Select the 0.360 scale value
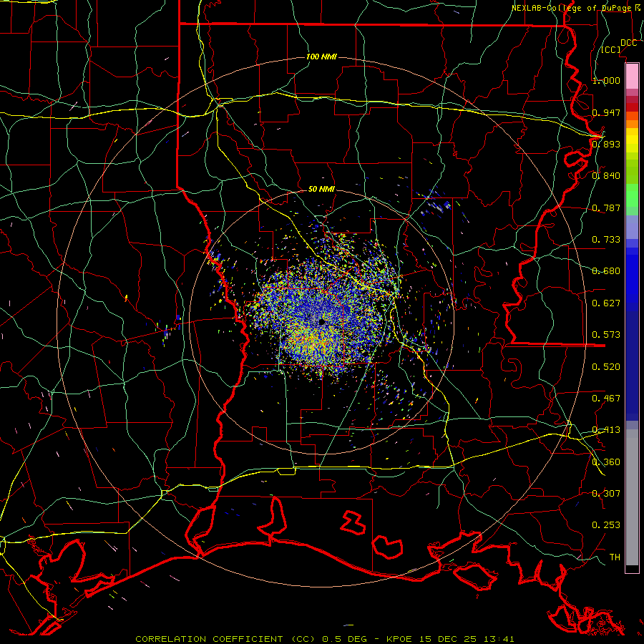 (x=606, y=462)
